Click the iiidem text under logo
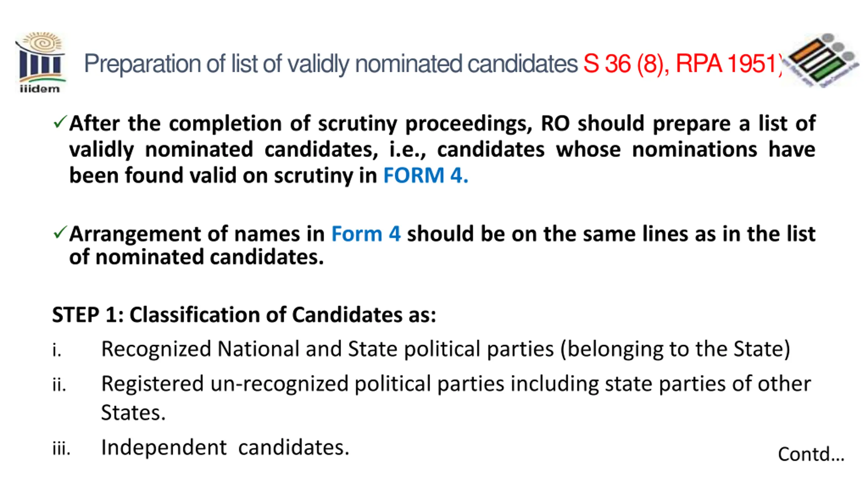Viewport: 868px width, 488px height. tap(40, 89)
